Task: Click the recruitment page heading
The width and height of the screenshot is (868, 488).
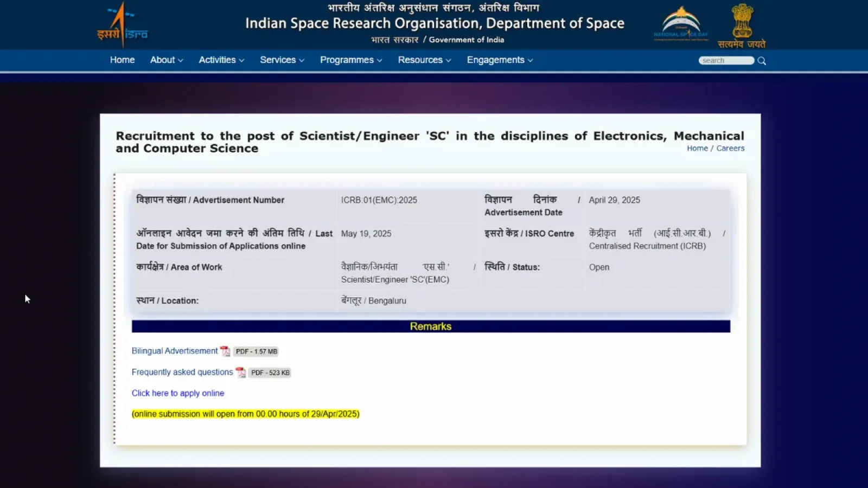Action: click(430, 142)
